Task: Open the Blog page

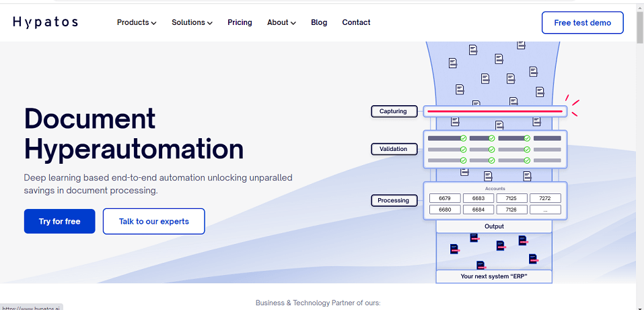Action: click(319, 23)
